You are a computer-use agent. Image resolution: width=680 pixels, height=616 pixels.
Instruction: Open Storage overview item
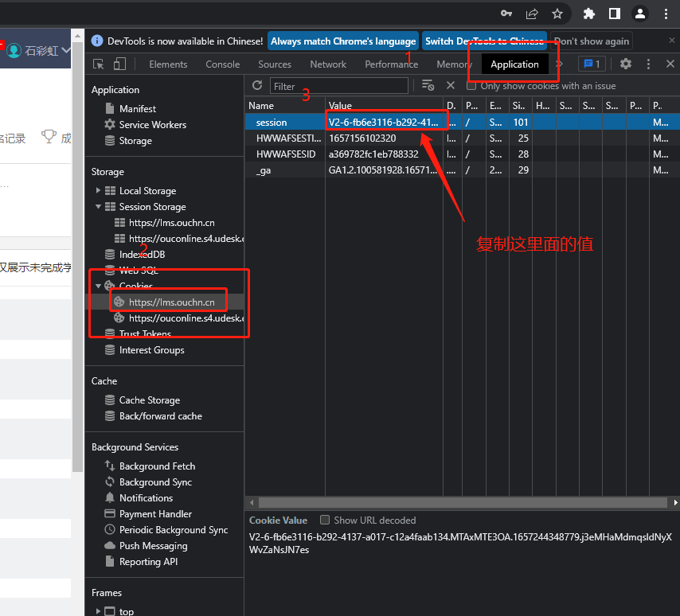(135, 141)
